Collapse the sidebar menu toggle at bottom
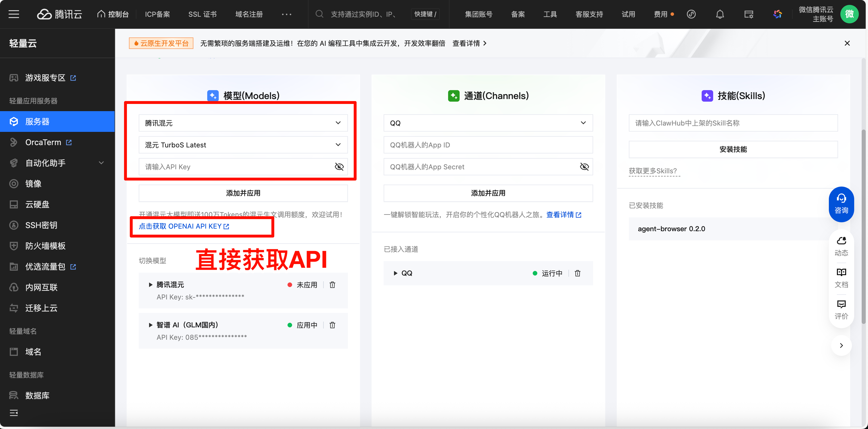The image size is (868, 429). click(x=14, y=413)
